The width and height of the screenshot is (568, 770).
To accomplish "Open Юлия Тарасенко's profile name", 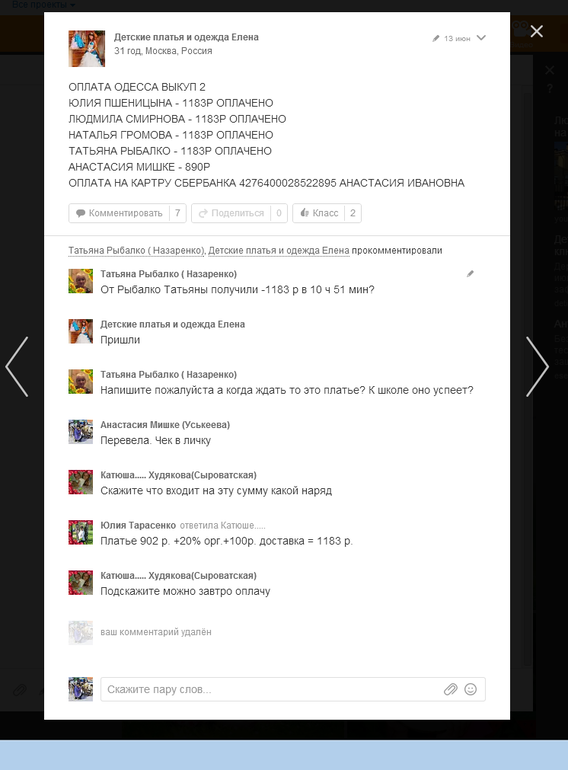I will click(x=138, y=525).
